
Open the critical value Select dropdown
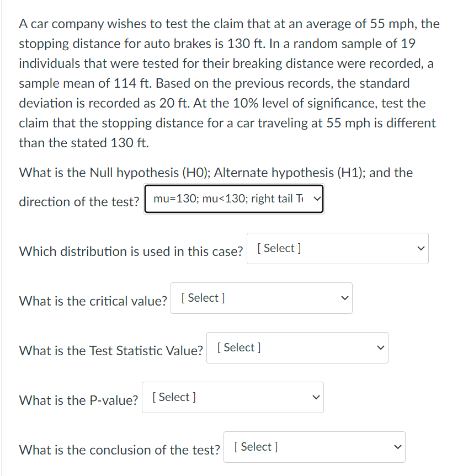(x=261, y=298)
